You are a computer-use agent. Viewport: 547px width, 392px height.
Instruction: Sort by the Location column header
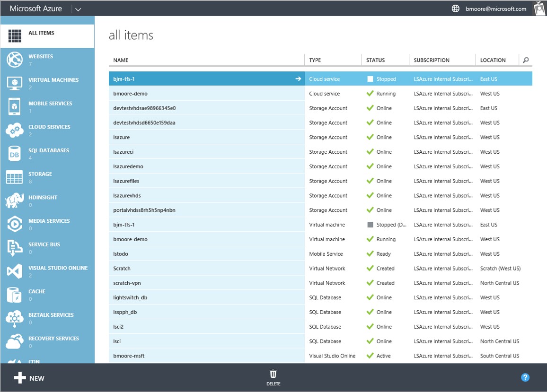pyautogui.click(x=493, y=60)
